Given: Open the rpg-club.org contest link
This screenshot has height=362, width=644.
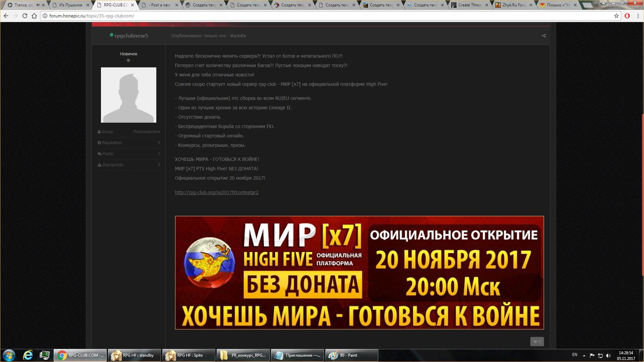Looking at the screenshot, I should pos(217,192).
